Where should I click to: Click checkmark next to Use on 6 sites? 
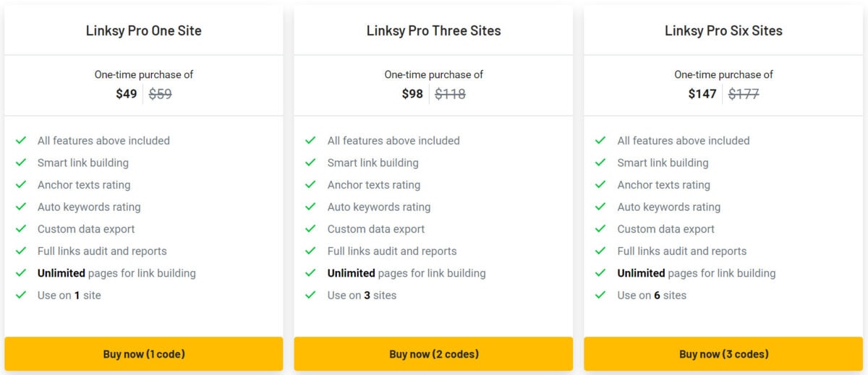[x=600, y=295]
